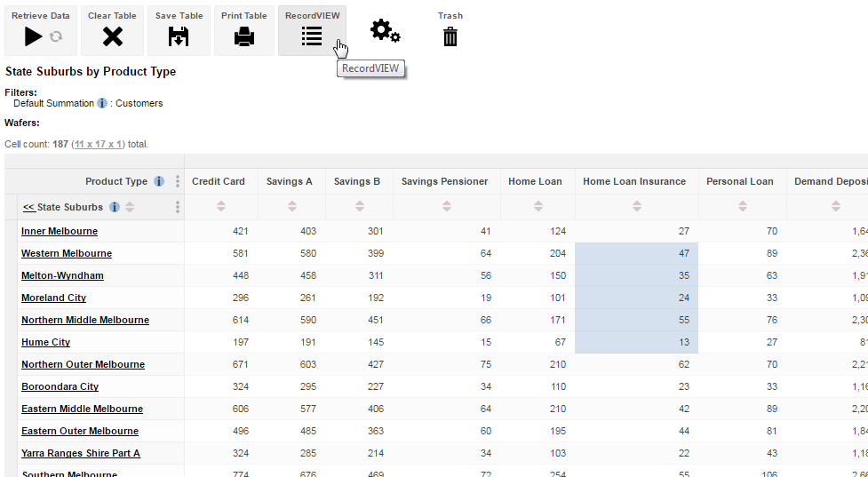
Task: Click the Personal Loan column header
Action: [739, 181]
